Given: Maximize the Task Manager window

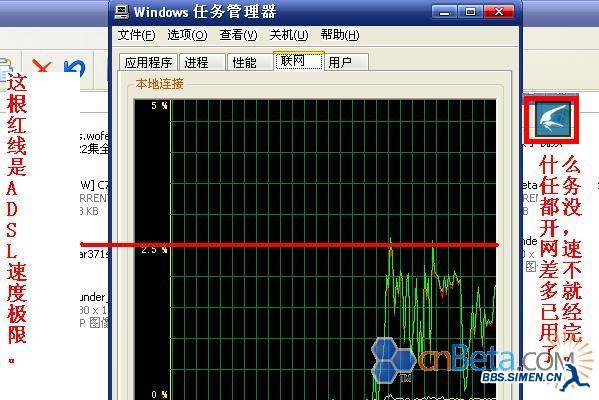Looking at the screenshot, I should pyautogui.click(x=470, y=12).
